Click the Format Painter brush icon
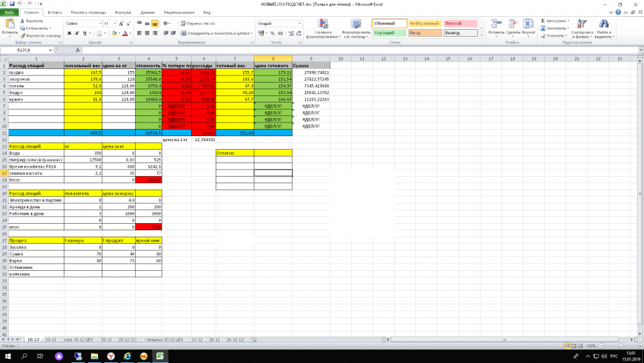 pos(24,35)
